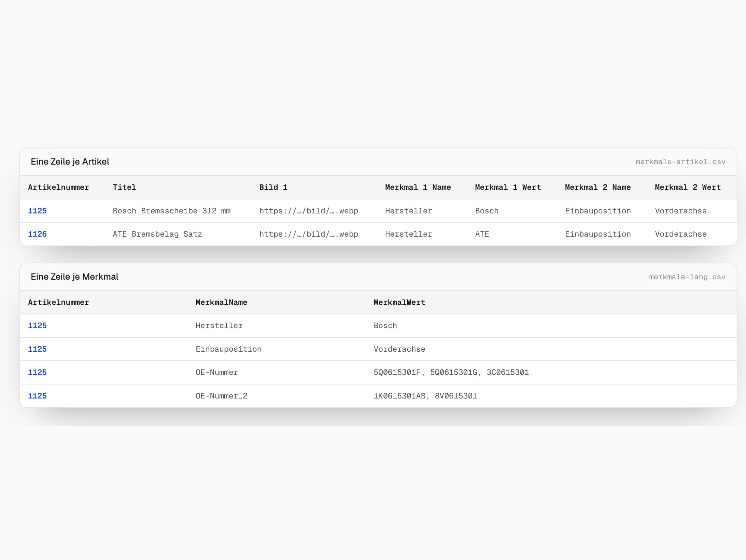Click the 'Merkmal 2 Name' column header

point(598,187)
